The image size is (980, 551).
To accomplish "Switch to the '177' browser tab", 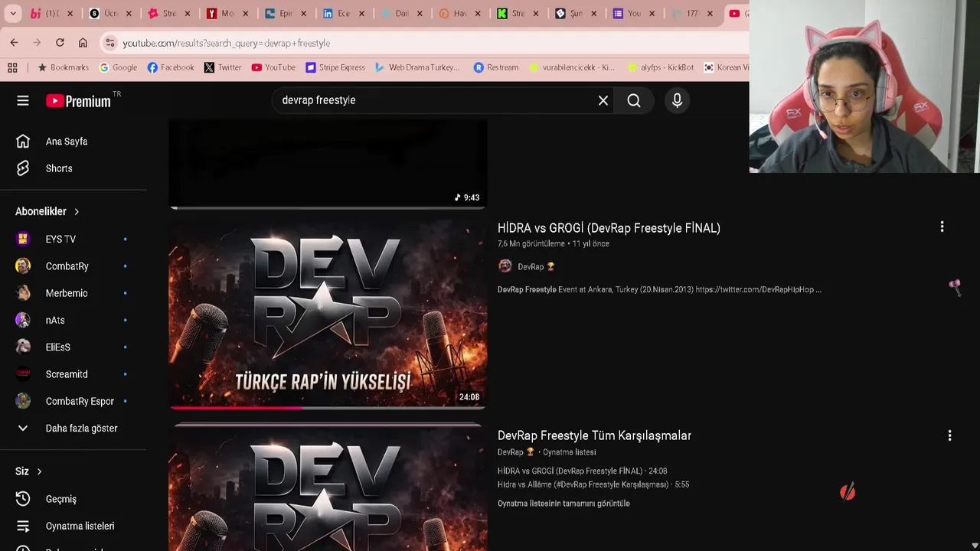I will tap(691, 14).
